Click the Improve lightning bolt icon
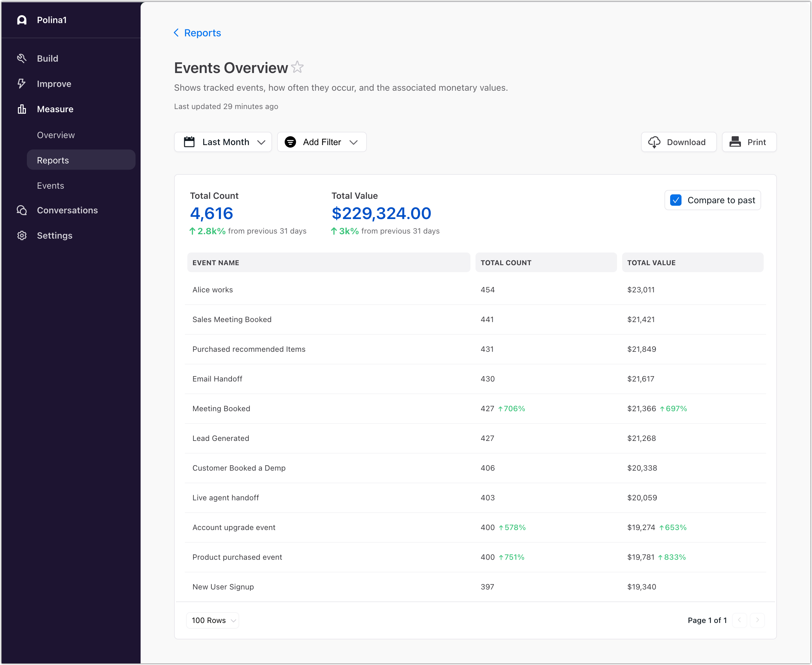Image resolution: width=812 pixels, height=665 pixels. pos(22,83)
